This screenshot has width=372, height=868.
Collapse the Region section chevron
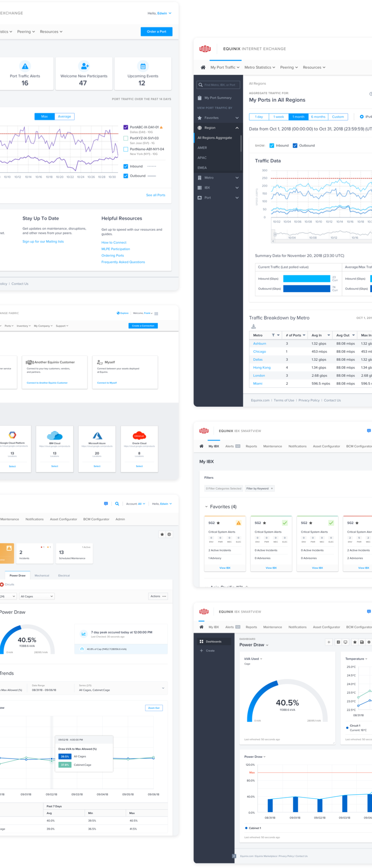pyautogui.click(x=237, y=128)
